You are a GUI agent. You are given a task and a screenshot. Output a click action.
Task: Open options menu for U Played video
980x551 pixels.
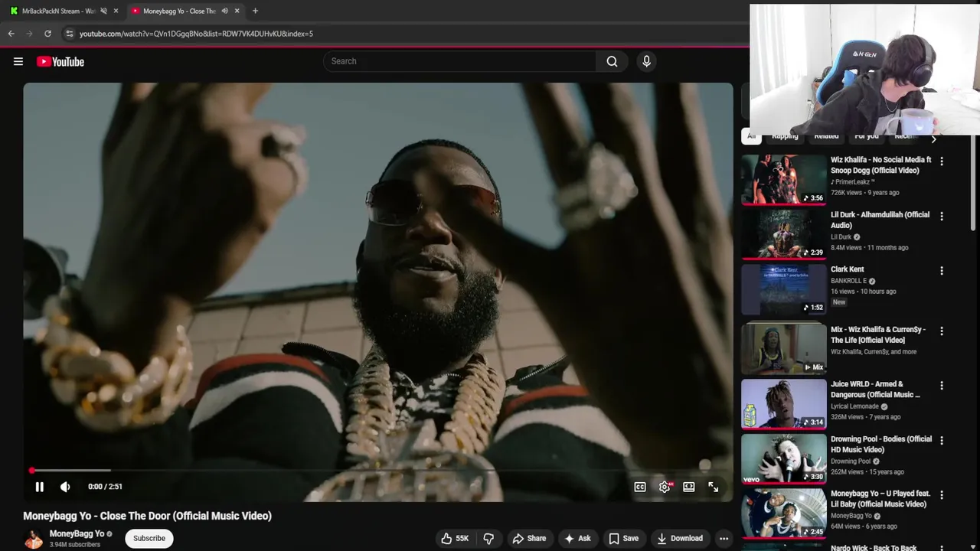(x=942, y=495)
